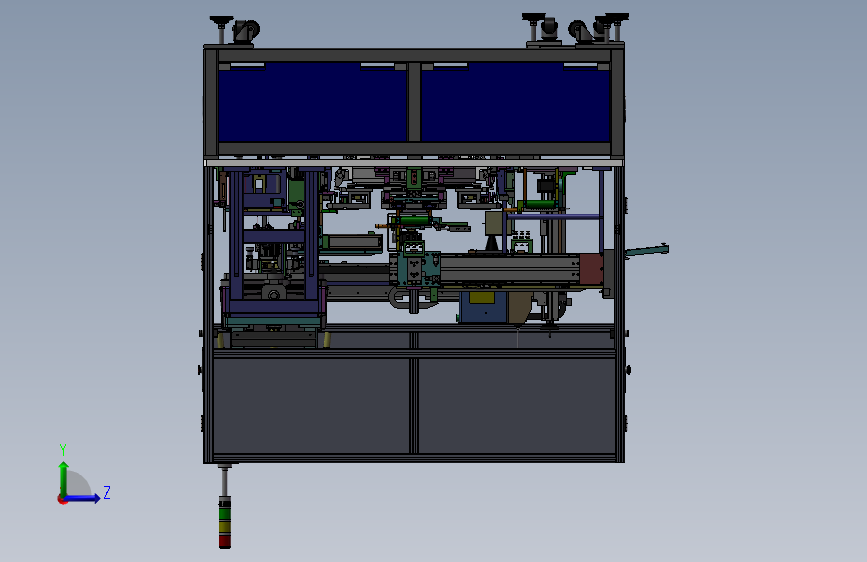This screenshot has height=562, width=867.
Task: Select the caster wheel at the top left corner
Action: (x=245, y=32)
